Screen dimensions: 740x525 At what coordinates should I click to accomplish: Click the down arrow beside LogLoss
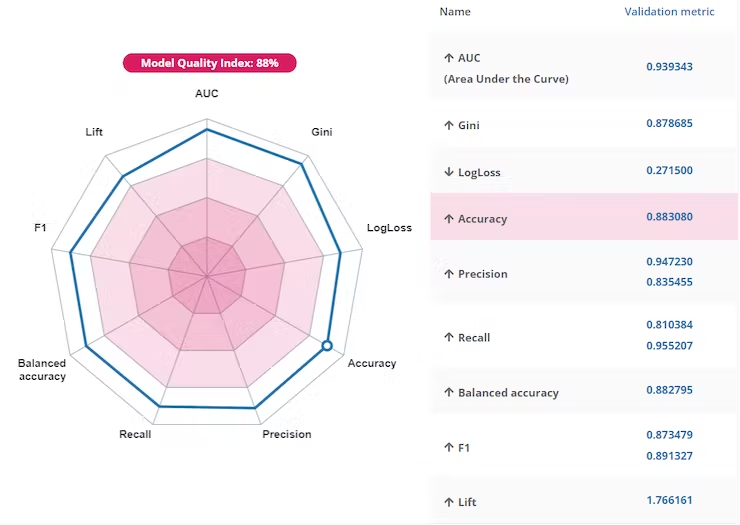pos(448,172)
